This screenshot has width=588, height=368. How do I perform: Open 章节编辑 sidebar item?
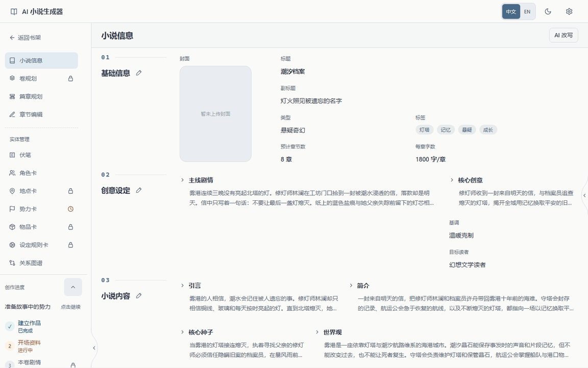(x=41, y=114)
